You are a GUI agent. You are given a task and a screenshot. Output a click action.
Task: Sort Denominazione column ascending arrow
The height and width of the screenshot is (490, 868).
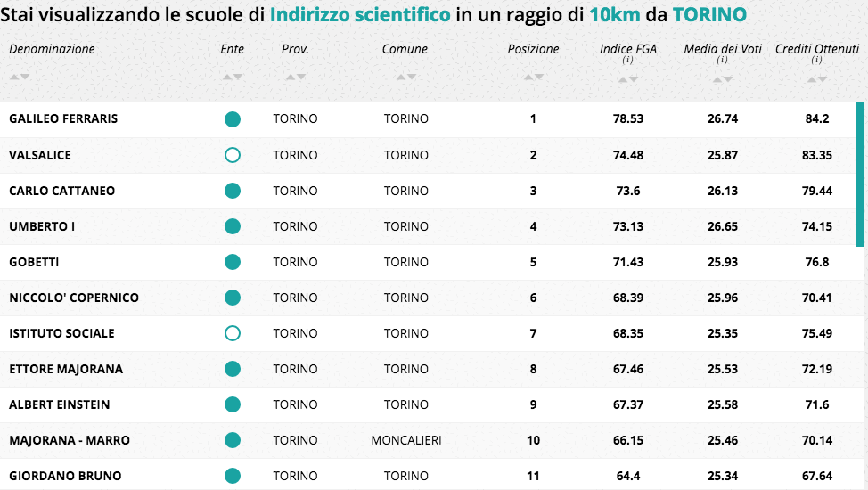pos(14,77)
